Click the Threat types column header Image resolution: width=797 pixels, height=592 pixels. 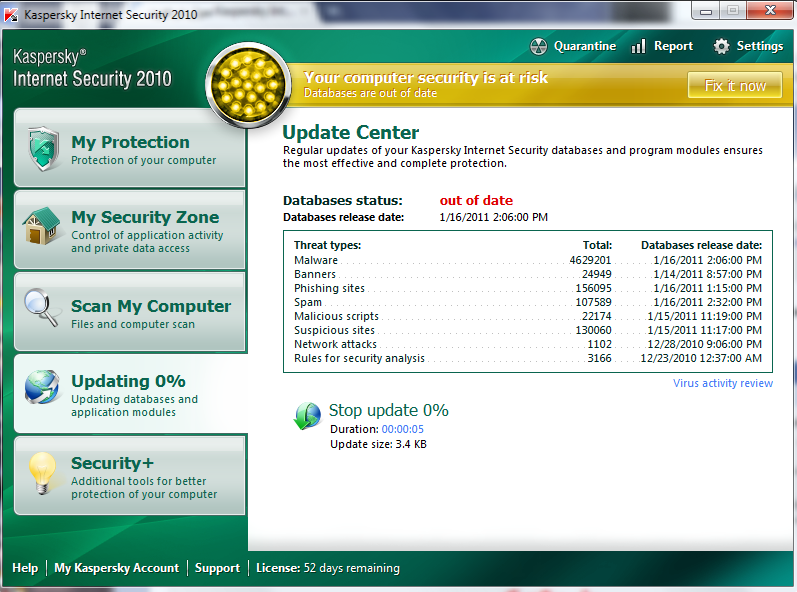[327, 245]
